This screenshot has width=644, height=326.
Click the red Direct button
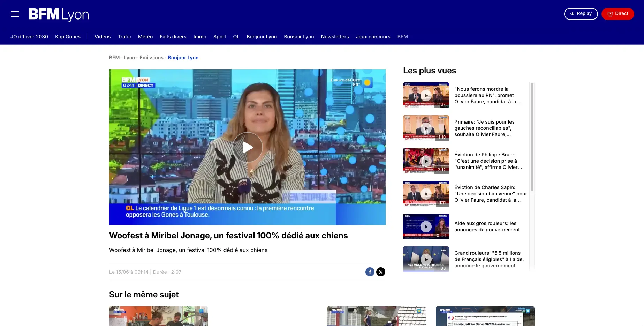click(618, 14)
